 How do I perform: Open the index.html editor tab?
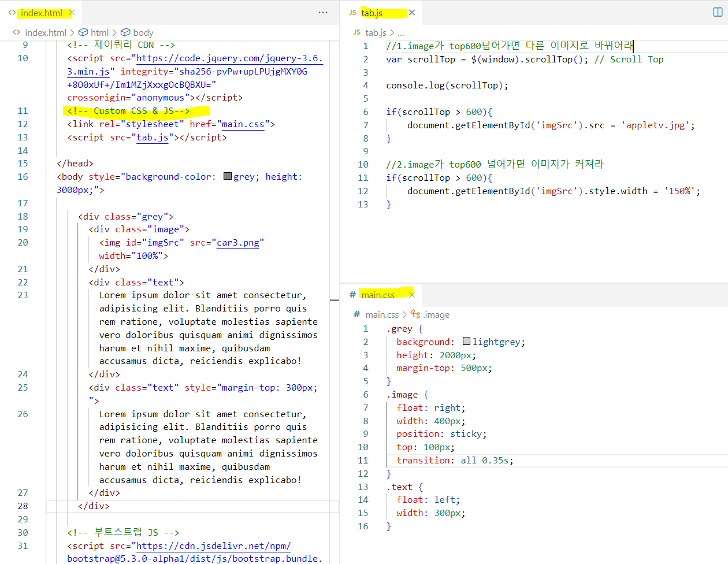(x=41, y=13)
